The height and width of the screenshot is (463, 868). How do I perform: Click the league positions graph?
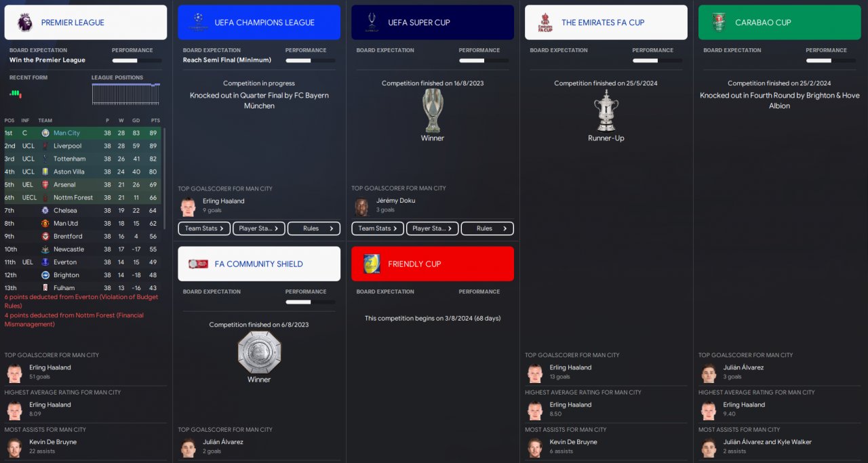coord(126,94)
